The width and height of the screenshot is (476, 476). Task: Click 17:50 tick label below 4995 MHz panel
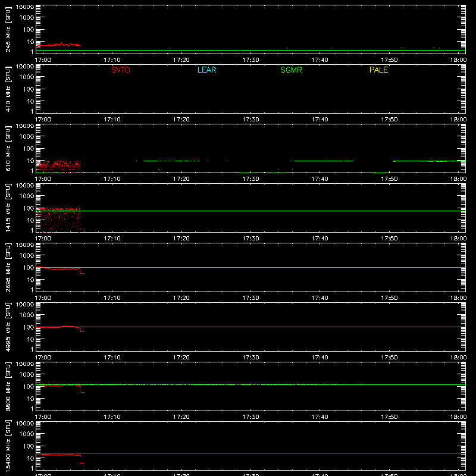389,358
